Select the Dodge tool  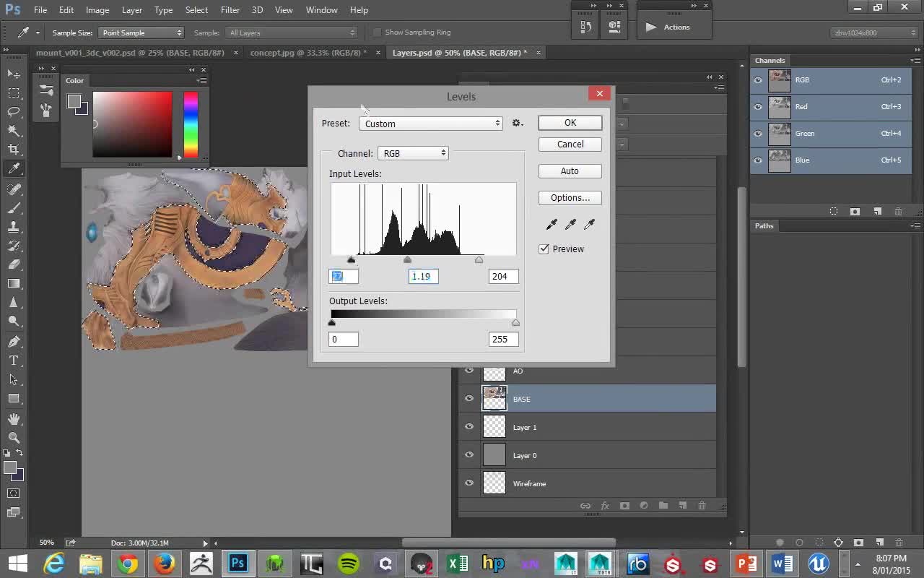pyautogui.click(x=14, y=322)
